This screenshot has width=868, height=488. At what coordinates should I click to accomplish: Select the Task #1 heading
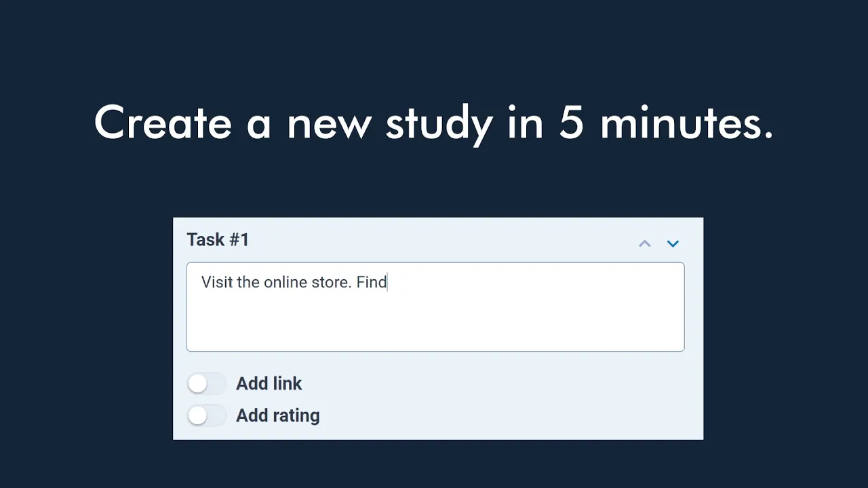point(218,240)
